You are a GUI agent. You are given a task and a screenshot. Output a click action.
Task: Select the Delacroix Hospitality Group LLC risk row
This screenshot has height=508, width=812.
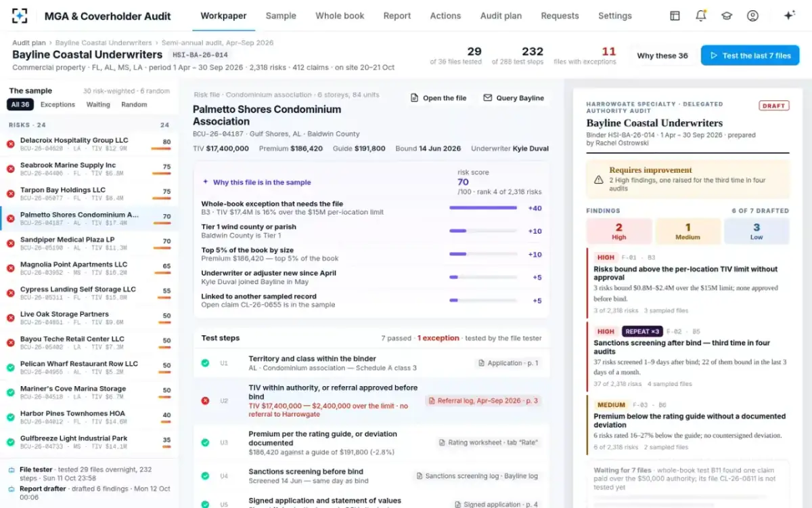click(x=89, y=144)
